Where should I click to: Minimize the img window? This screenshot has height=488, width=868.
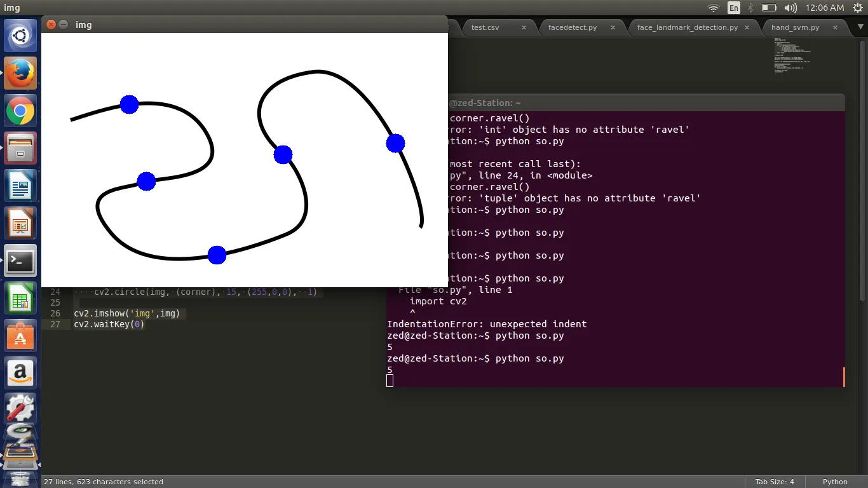tap(64, 25)
